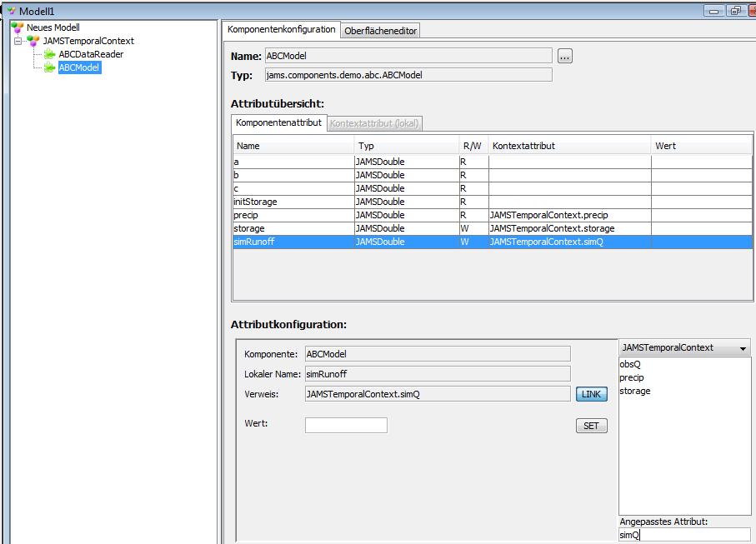Screen dimensions: 756x544
Task: Focus the Angepasstes Attribut text field
Action: (x=683, y=535)
